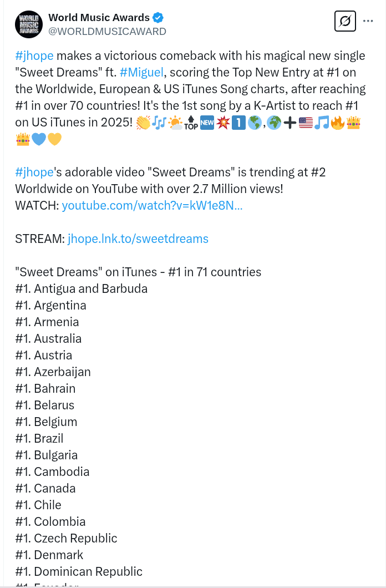Image resolution: width=386 pixels, height=588 pixels.
Task: Open the Grok explain post icon
Action: [345, 22]
